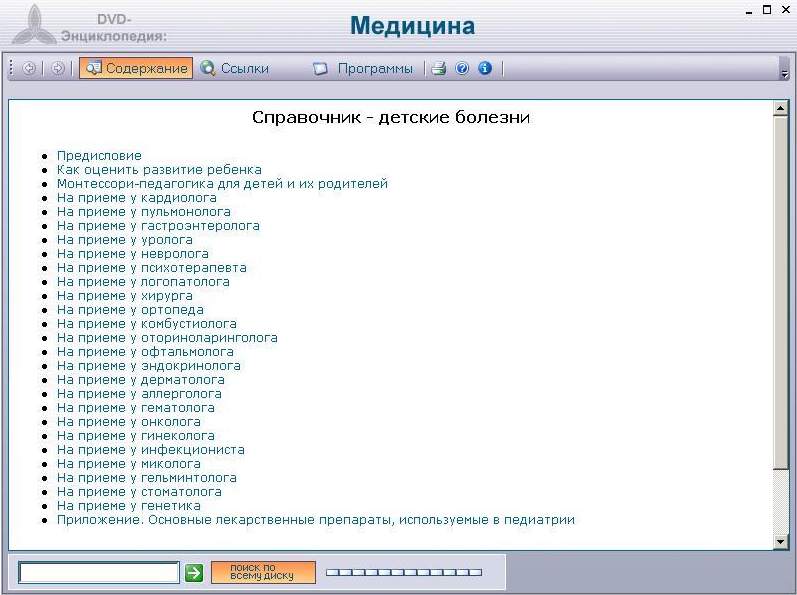Click the forward navigation arrow icon
Screen dimensions: 797x595
pyautogui.click(x=58, y=69)
